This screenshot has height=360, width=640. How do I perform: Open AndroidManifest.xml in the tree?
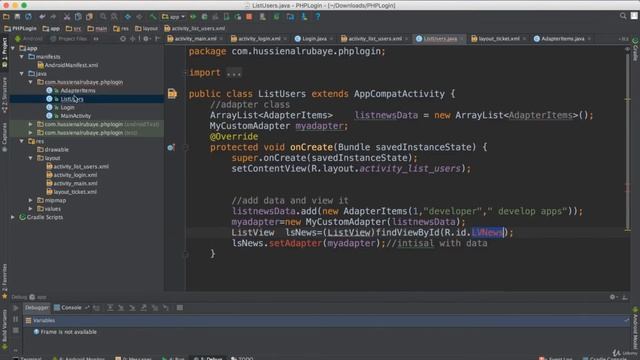68,65
